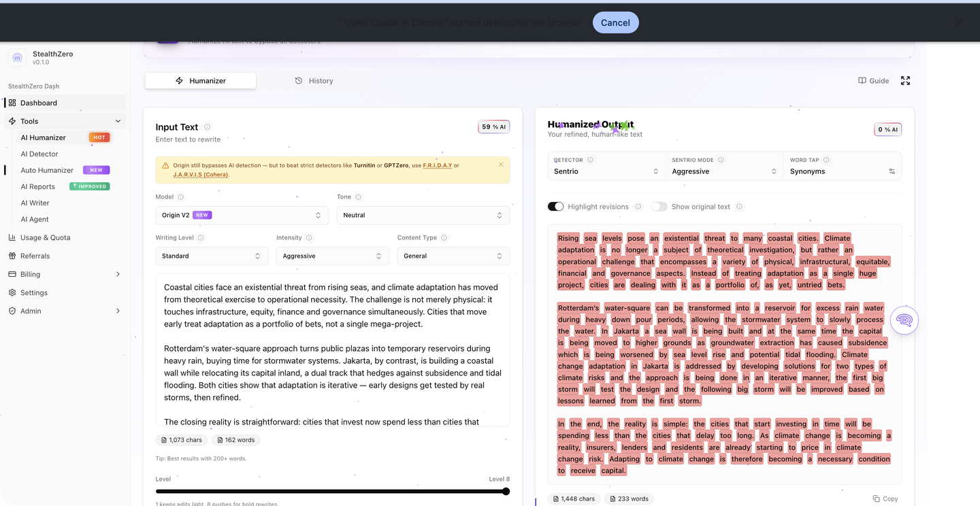980x506 pixels.
Task: Click the output 0 % AI badge
Action: point(887,129)
